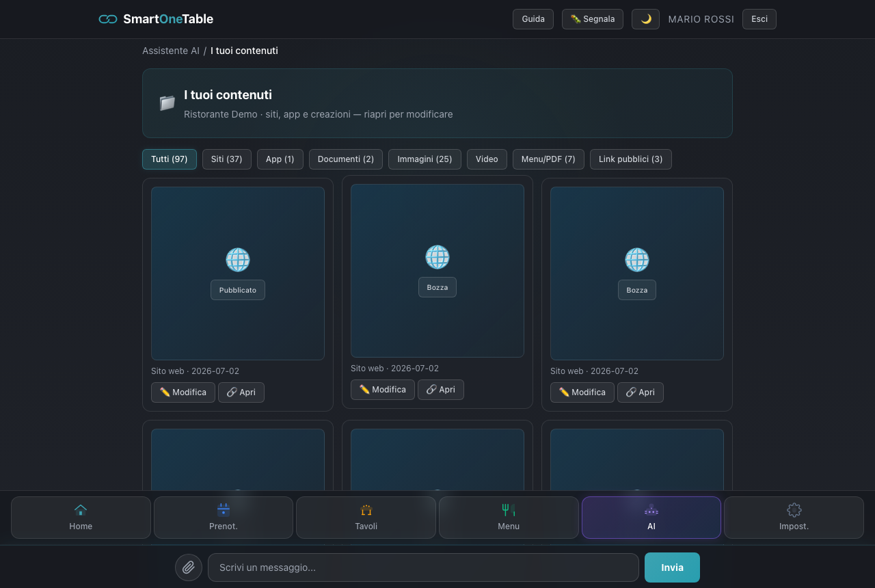875x588 pixels.
Task: Show only App (1) items
Action: [280, 159]
